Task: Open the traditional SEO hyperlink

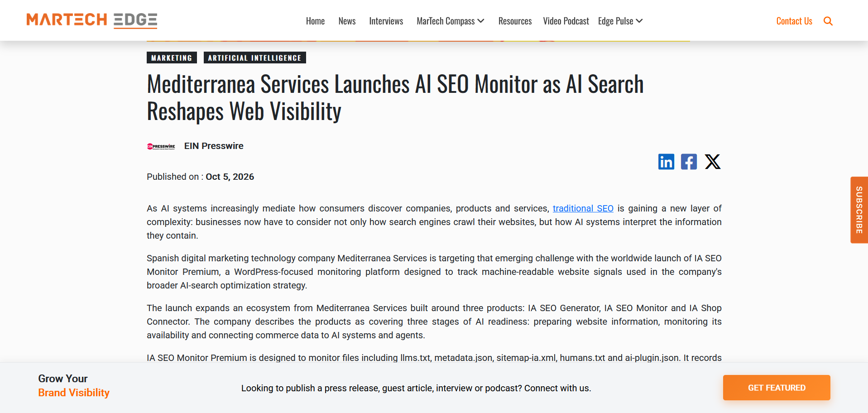Action: 583,208
